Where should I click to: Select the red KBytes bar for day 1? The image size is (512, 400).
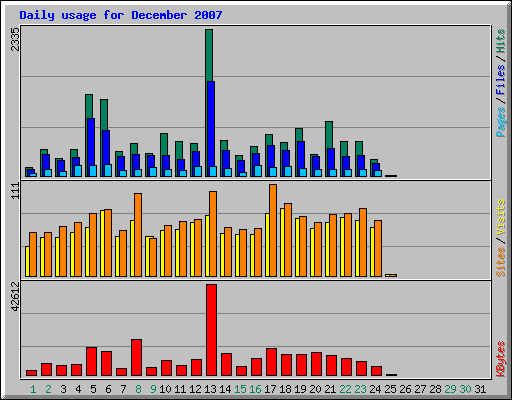[31, 373]
